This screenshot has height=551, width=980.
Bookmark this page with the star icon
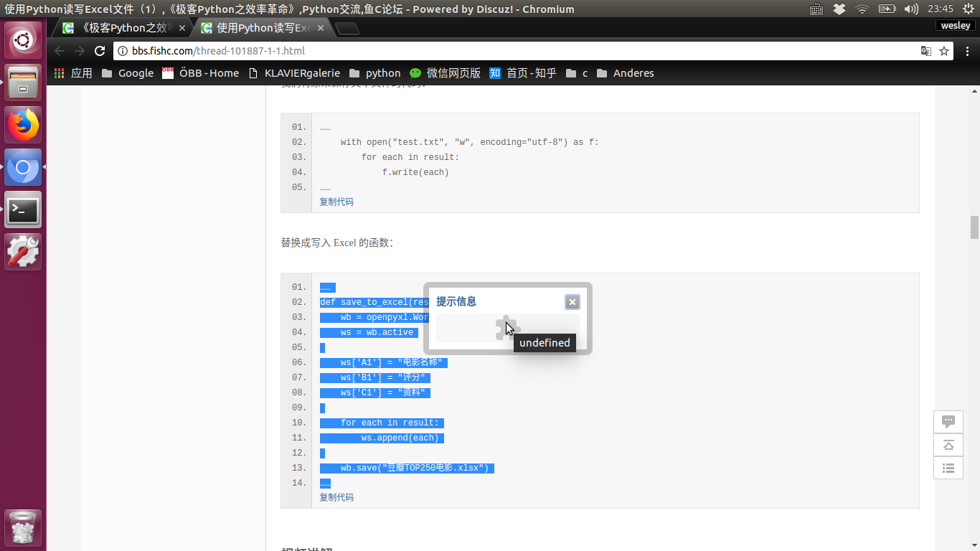(944, 51)
